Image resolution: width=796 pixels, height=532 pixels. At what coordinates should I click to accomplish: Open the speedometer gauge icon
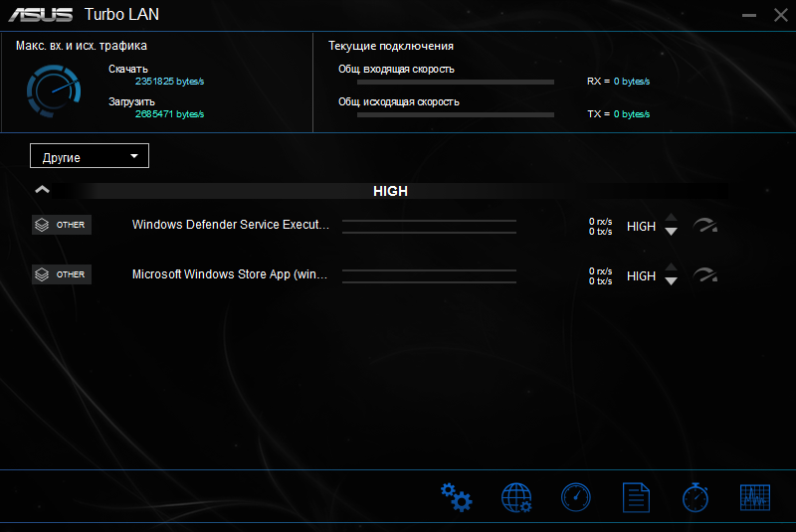(576, 497)
